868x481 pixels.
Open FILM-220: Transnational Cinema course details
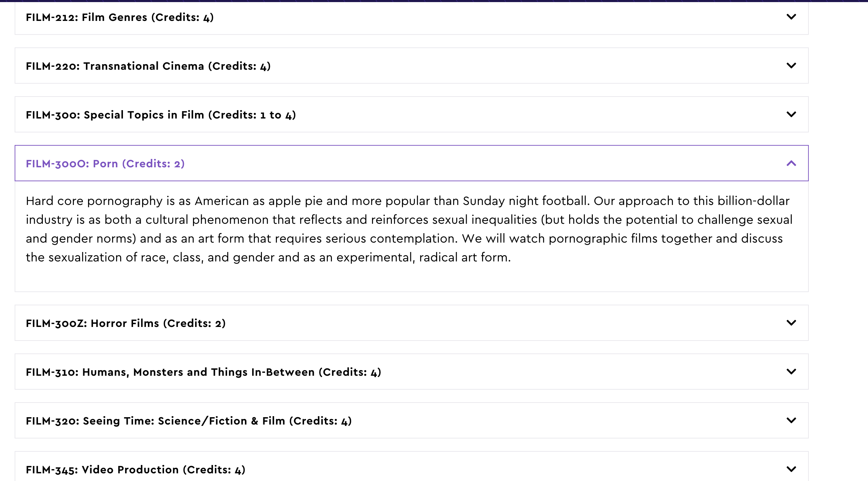click(x=148, y=66)
